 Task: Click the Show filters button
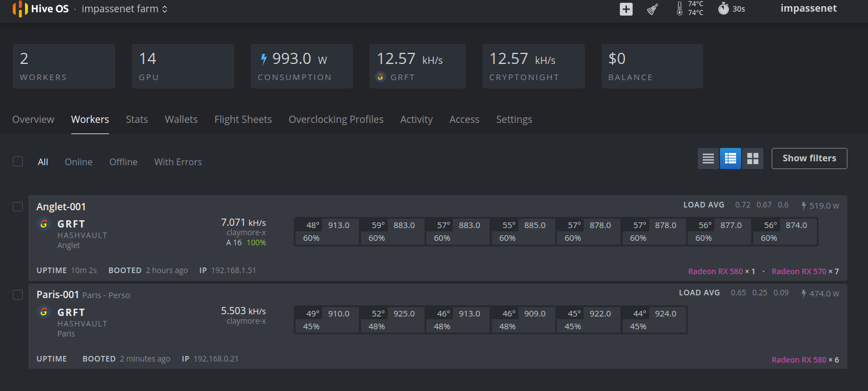(810, 159)
